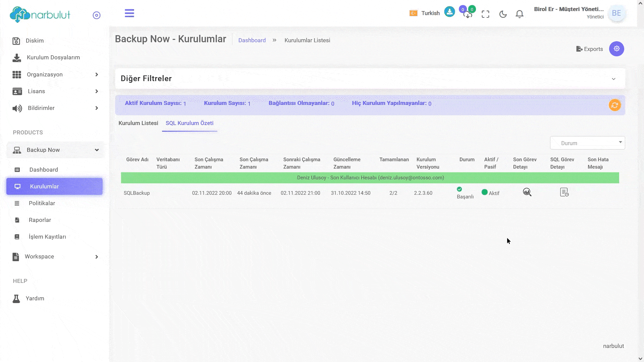Click the 31.10.2022 14:50 cell

click(351, 193)
